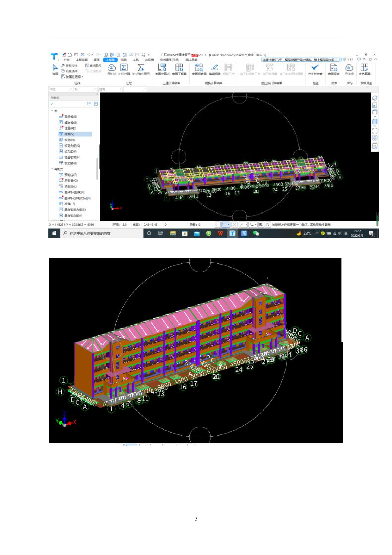Image resolution: width=392 pixels, height=555 pixels.
Task: Open the 按属性选择 dropdown arrow
Action: pyautogui.click(x=83, y=77)
